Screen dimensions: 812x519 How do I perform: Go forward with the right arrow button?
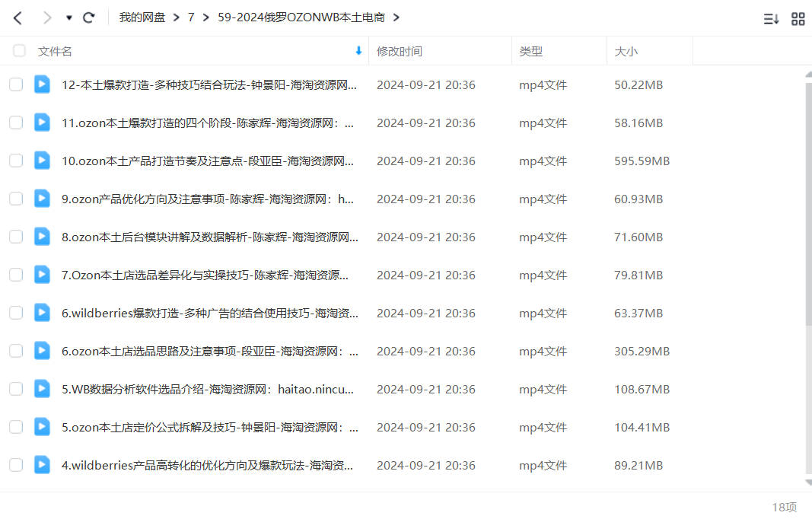pos(47,18)
